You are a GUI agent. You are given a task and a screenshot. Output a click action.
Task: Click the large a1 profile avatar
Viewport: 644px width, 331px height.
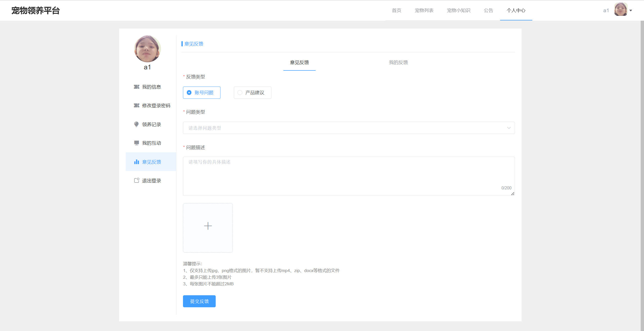[x=147, y=49]
